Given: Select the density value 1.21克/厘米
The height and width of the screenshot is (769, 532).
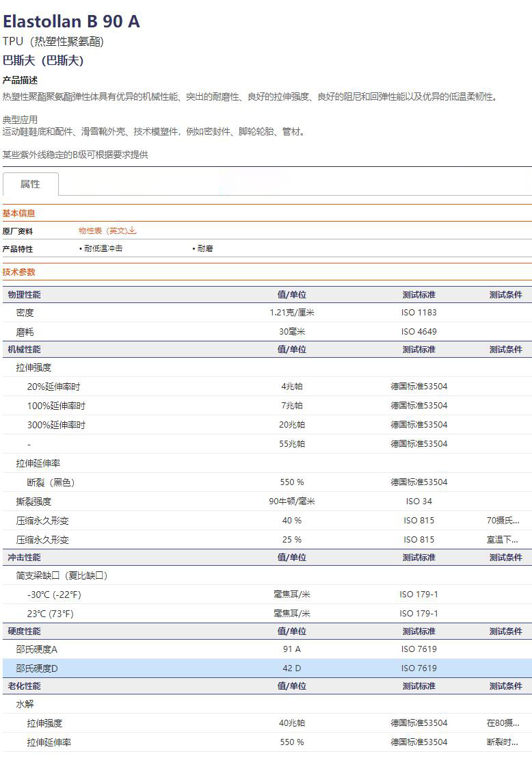Looking at the screenshot, I should pyautogui.click(x=292, y=313).
